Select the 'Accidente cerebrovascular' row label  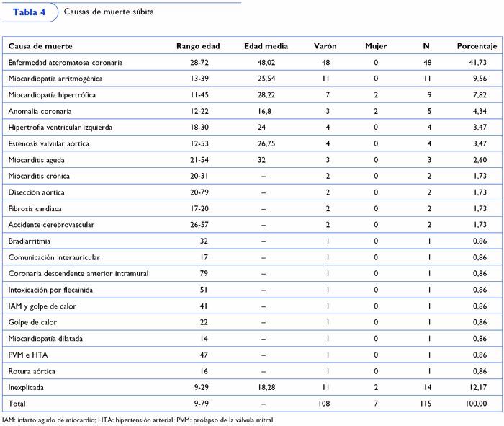click(x=53, y=225)
